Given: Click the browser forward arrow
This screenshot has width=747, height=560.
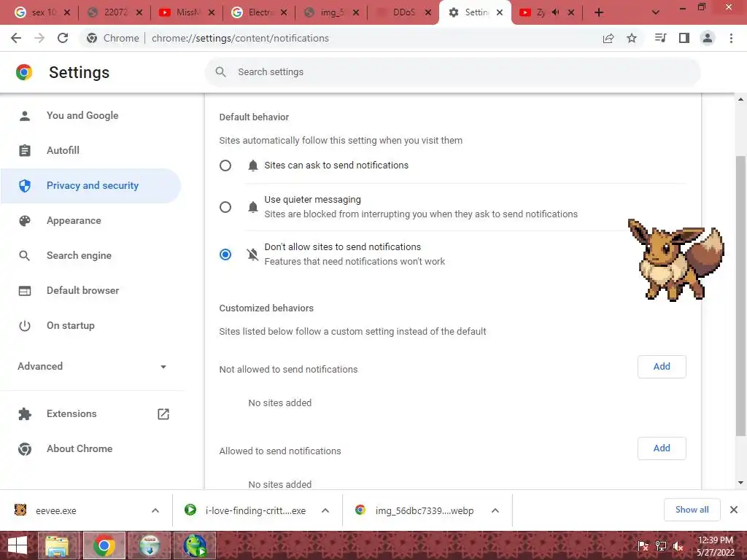Looking at the screenshot, I should point(39,38).
